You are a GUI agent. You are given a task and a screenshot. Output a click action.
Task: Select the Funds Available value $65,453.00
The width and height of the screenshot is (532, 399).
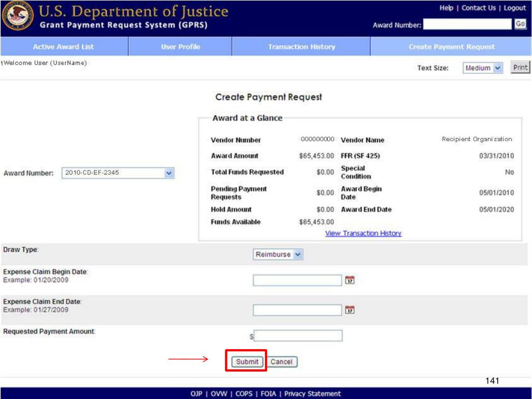(316, 222)
